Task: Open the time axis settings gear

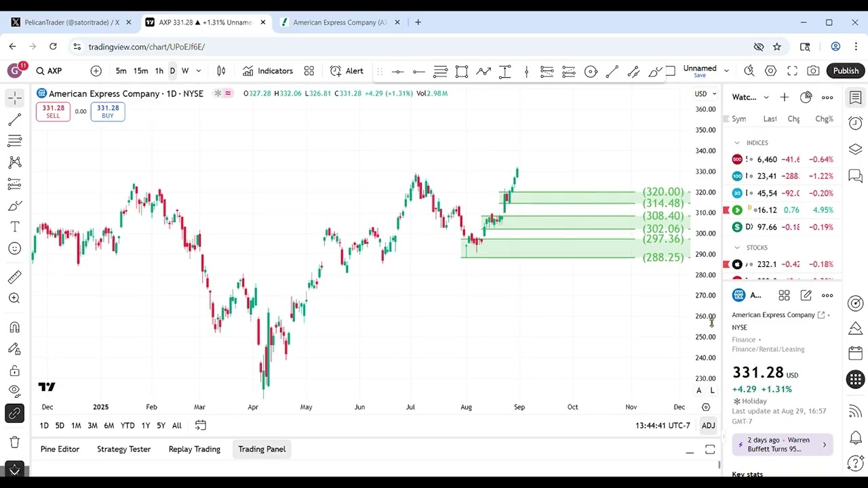Action: (706, 407)
